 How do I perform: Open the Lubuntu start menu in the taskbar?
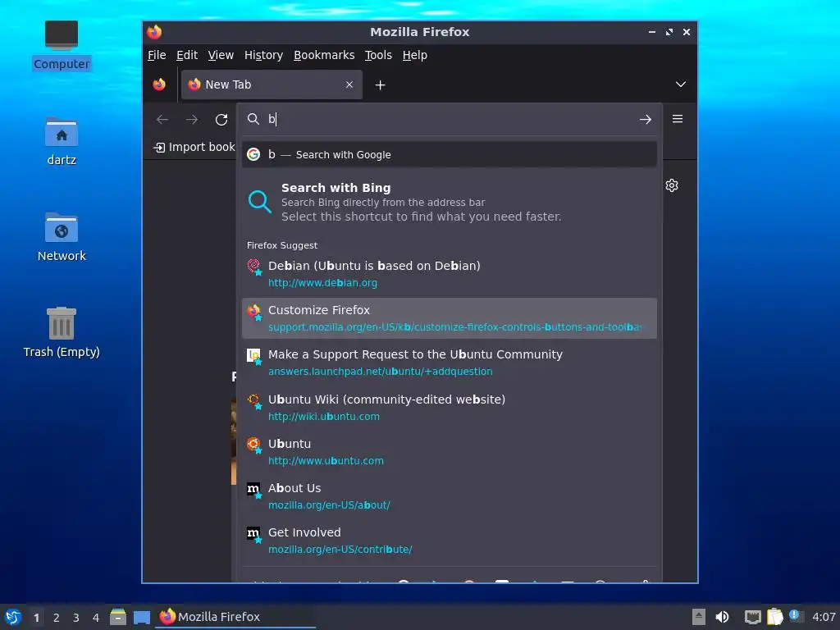[x=13, y=617]
